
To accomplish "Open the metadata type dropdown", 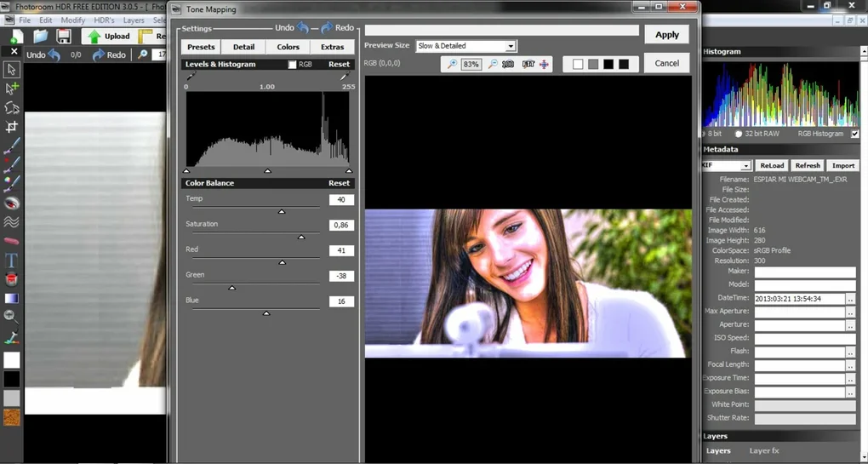I will [x=745, y=166].
